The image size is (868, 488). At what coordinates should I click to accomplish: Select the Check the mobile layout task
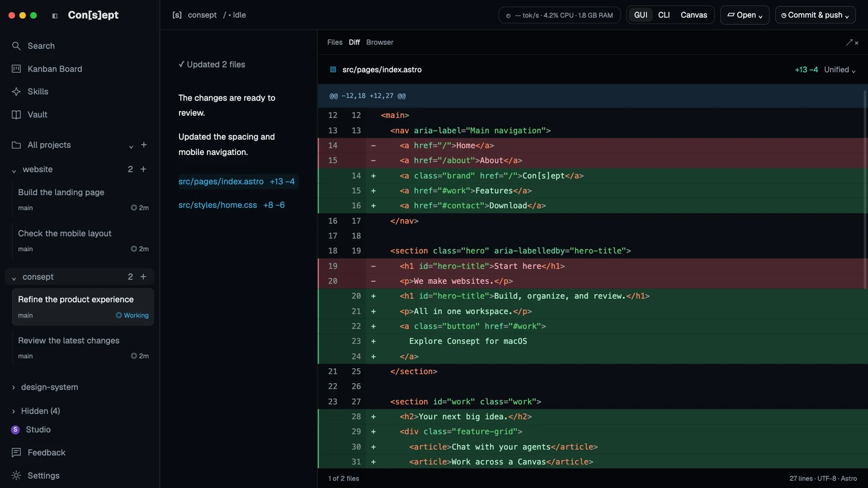(x=83, y=240)
